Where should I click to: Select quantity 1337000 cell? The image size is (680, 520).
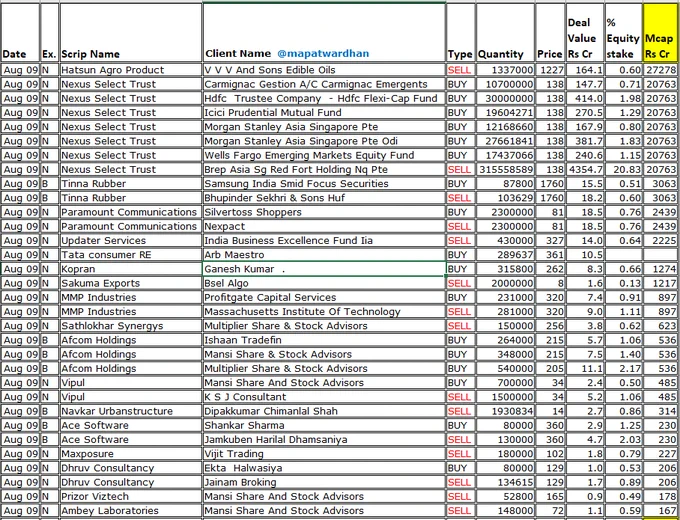[x=506, y=70]
